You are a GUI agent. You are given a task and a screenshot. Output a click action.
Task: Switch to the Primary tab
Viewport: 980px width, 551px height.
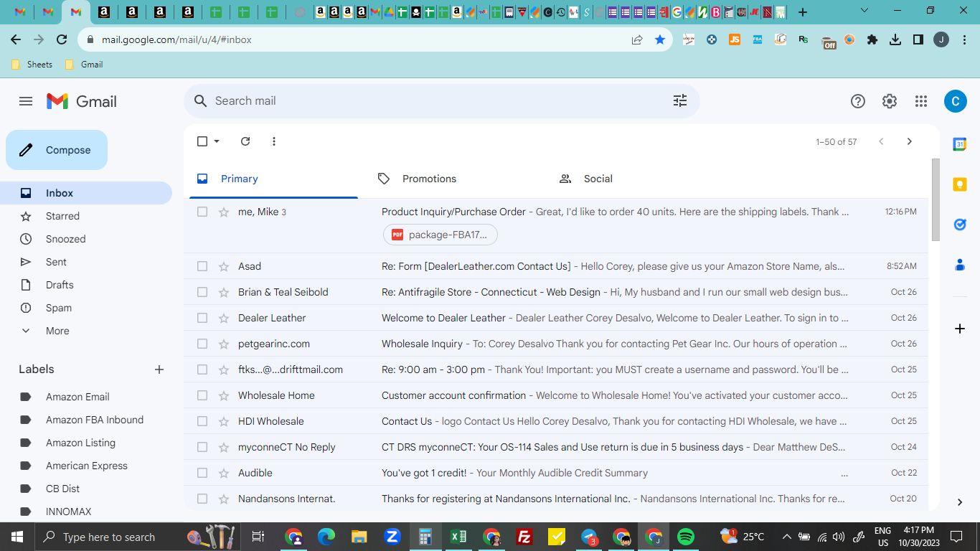[273, 179]
